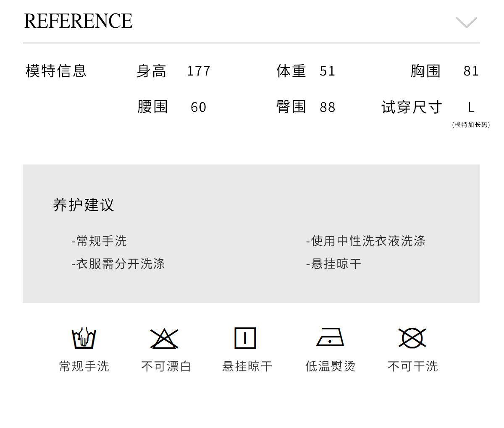Click the 衣服需分开洗涤 care tip

tap(118, 264)
